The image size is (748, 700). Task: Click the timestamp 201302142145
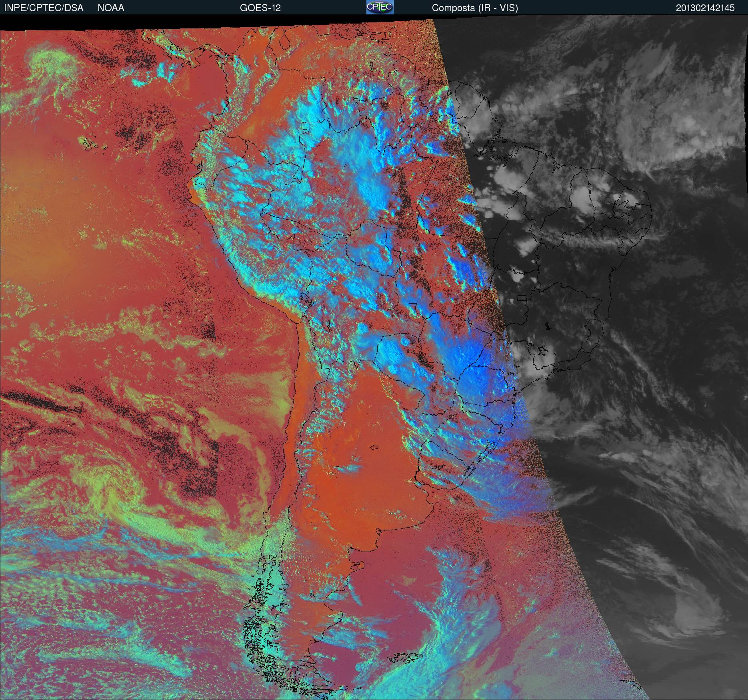705,8
